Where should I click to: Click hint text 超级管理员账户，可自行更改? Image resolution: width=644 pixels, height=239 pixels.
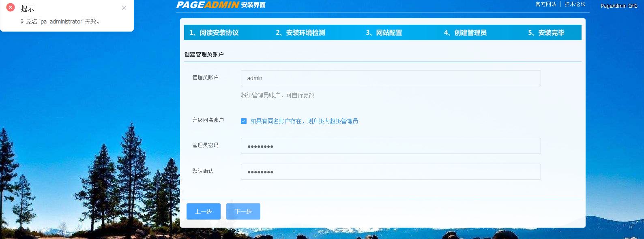coord(277,95)
